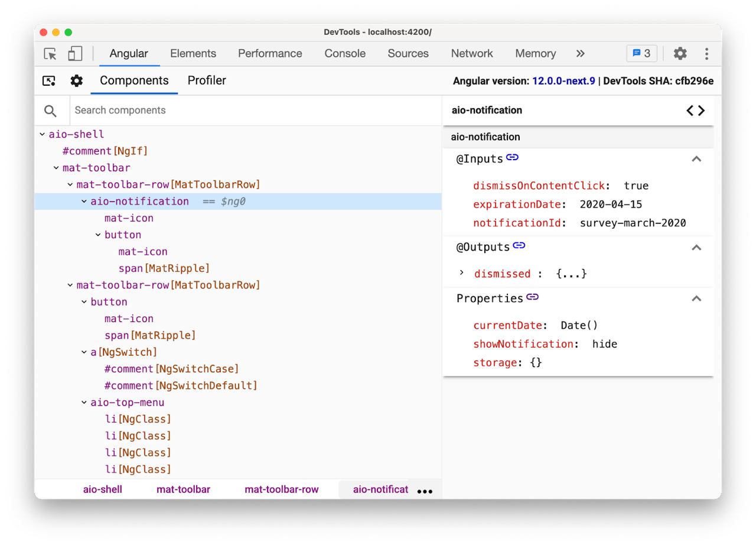Switch to the Profiler tab
The height and width of the screenshot is (545, 756).
pyautogui.click(x=207, y=81)
